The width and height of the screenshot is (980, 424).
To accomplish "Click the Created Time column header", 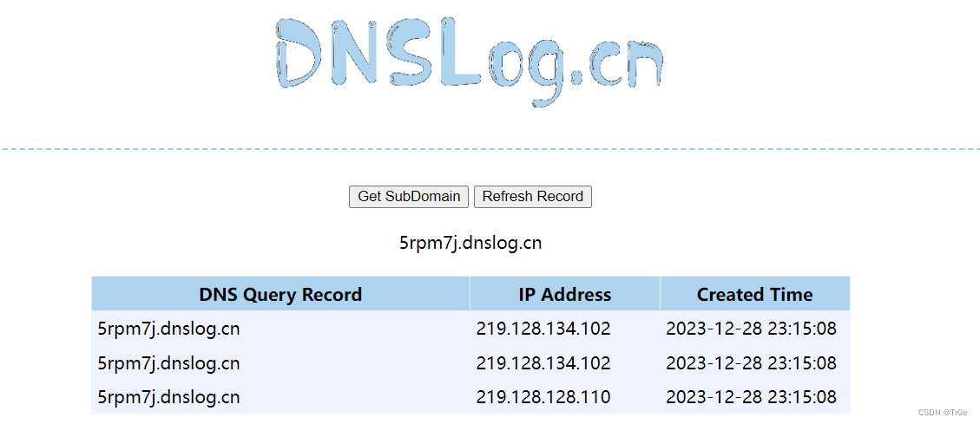I will coord(755,294).
